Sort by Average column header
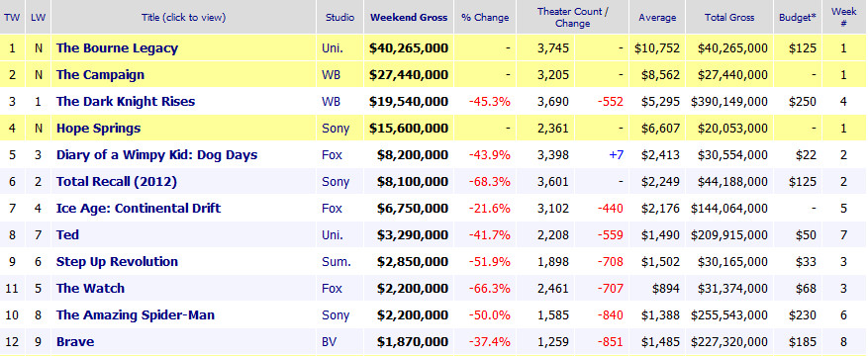868x356 pixels. click(x=657, y=17)
